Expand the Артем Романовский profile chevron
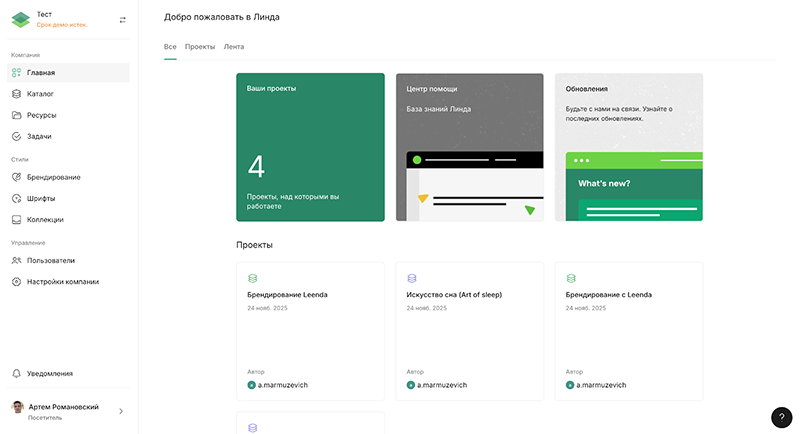The height and width of the screenshot is (434, 800). pyautogui.click(x=121, y=411)
